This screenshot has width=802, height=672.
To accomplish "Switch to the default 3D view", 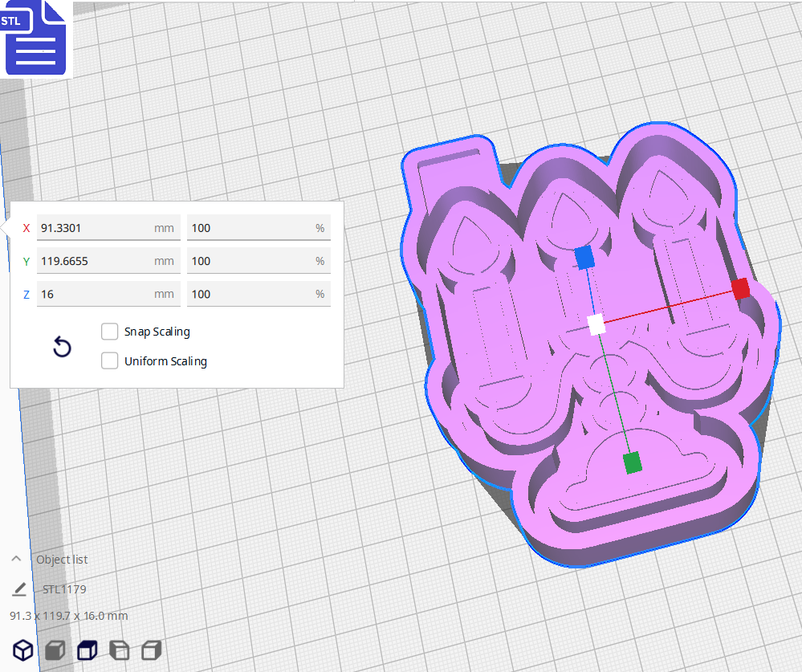I will [x=22, y=650].
